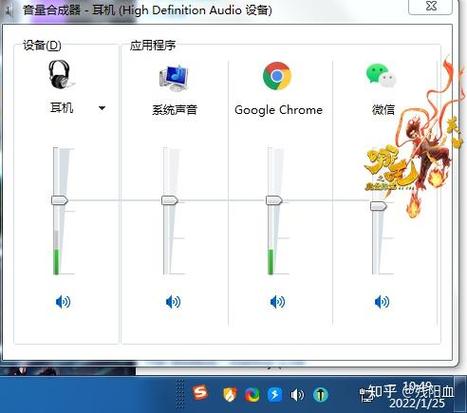
Task: Mute the 微信 volume
Action: [x=382, y=302]
